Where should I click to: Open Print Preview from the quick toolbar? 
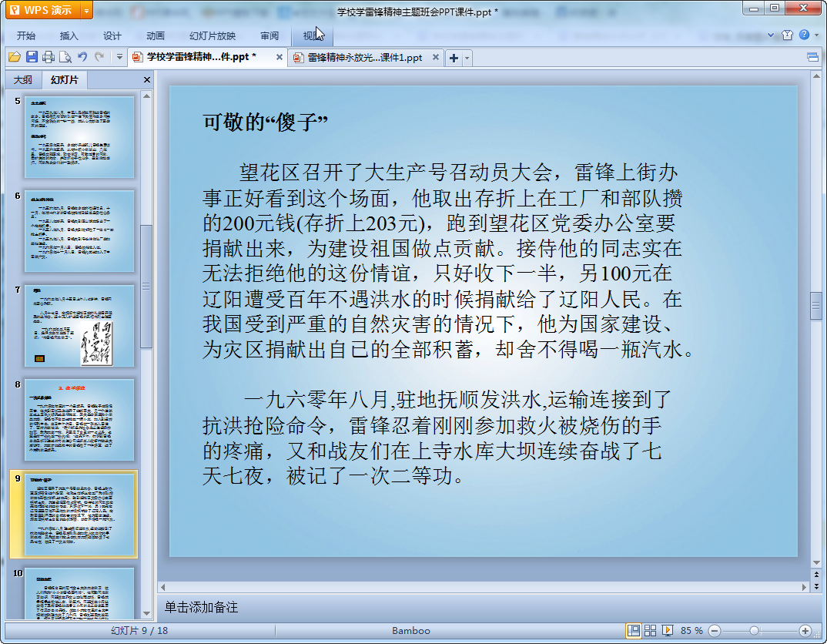coord(65,57)
